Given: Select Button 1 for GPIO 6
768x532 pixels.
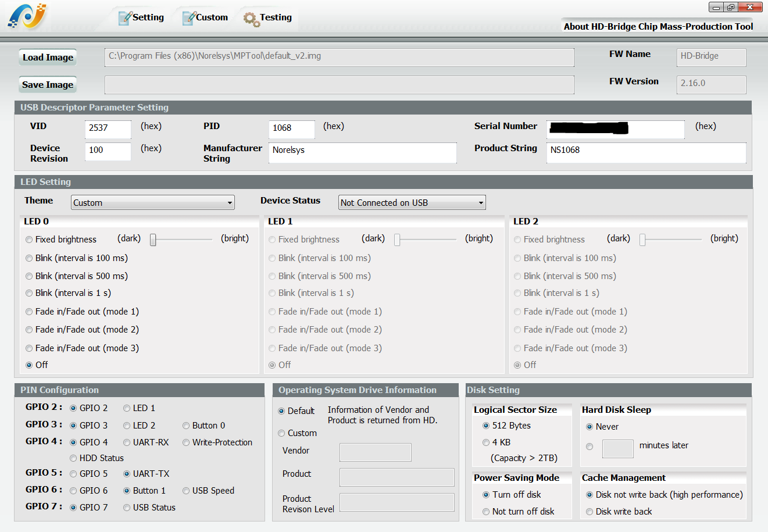Looking at the screenshot, I should 144,491.
